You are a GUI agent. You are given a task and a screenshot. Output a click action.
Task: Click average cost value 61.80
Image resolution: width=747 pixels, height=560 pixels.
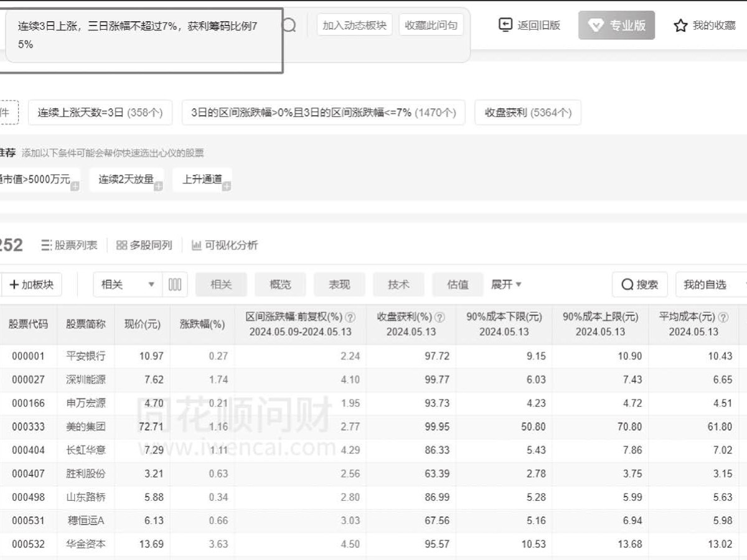(719, 427)
